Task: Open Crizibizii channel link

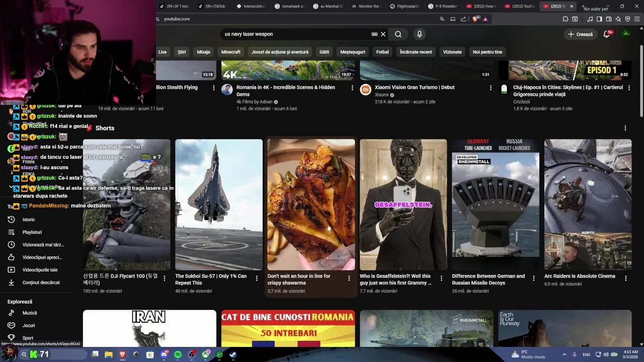Action: pyautogui.click(x=522, y=102)
